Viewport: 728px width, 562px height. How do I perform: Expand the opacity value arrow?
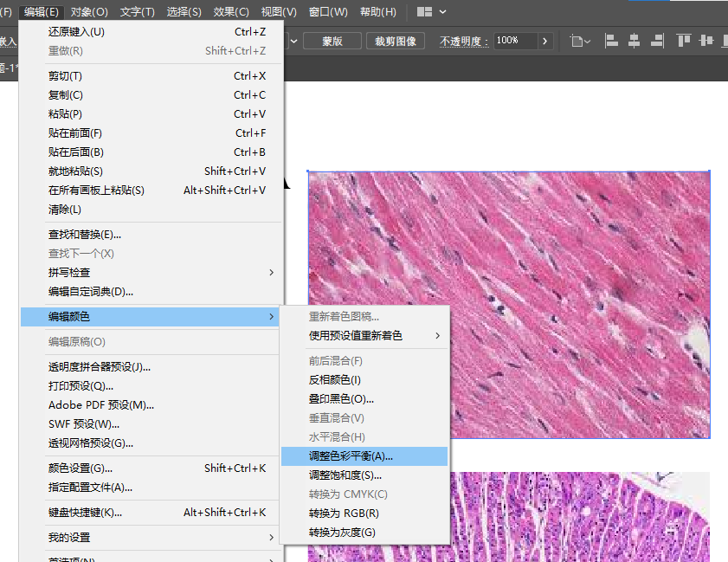click(545, 41)
